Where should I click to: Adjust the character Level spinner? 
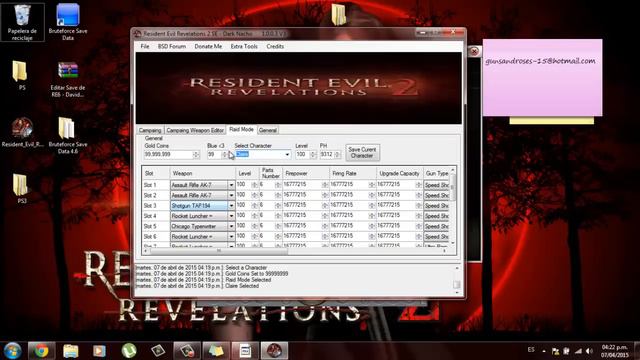point(313,155)
